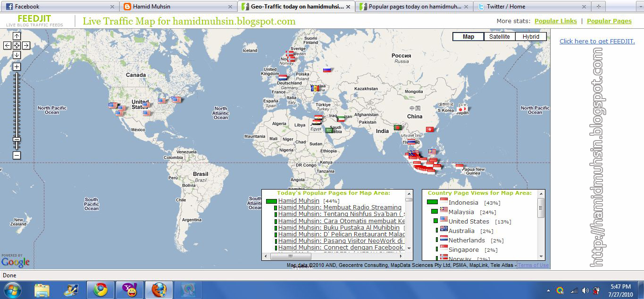Click the volume icon in system tray
This screenshot has height=299, width=644.
[585, 291]
